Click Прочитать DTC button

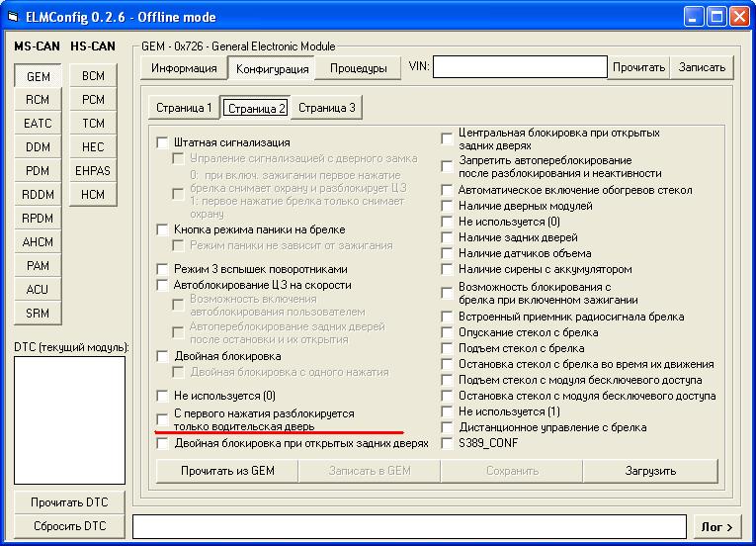[x=69, y=502]
